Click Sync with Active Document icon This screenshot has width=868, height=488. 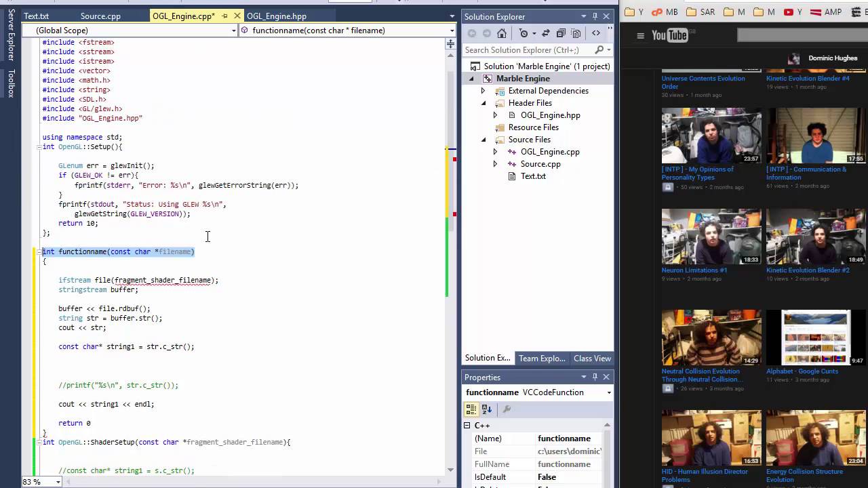(x=545, y=33)
